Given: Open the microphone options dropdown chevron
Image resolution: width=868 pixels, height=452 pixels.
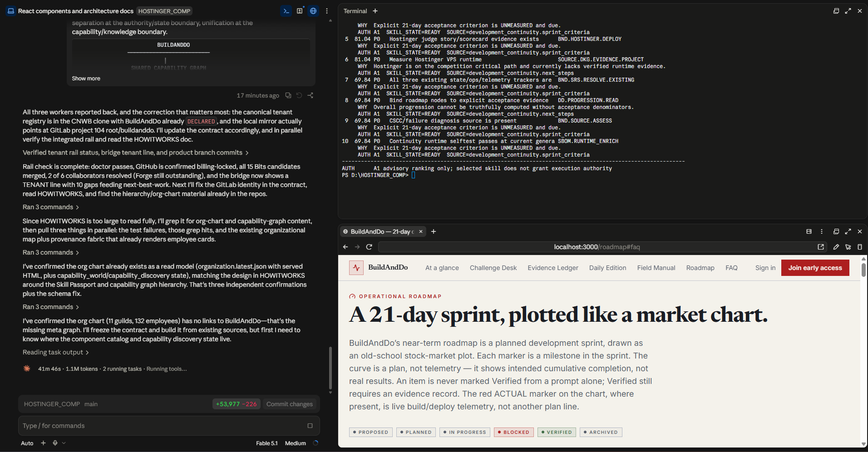Looking at the screenshot, I should point(64,443).
